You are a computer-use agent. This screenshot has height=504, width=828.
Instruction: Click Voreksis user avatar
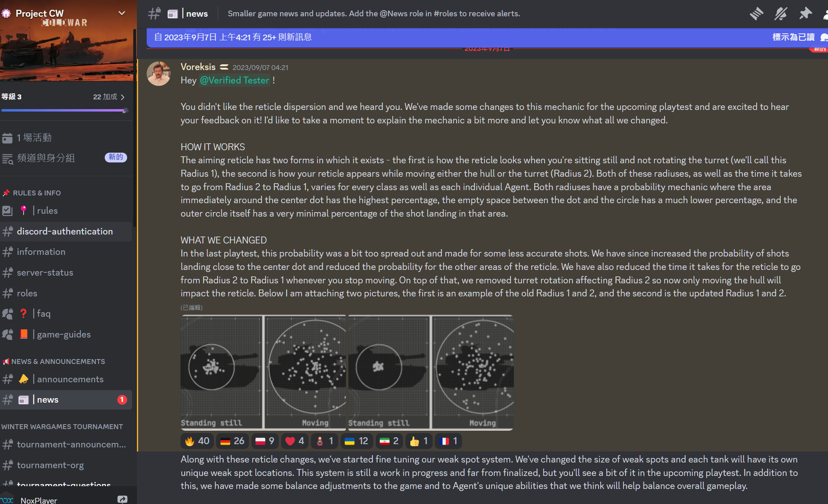coord(159,74)
